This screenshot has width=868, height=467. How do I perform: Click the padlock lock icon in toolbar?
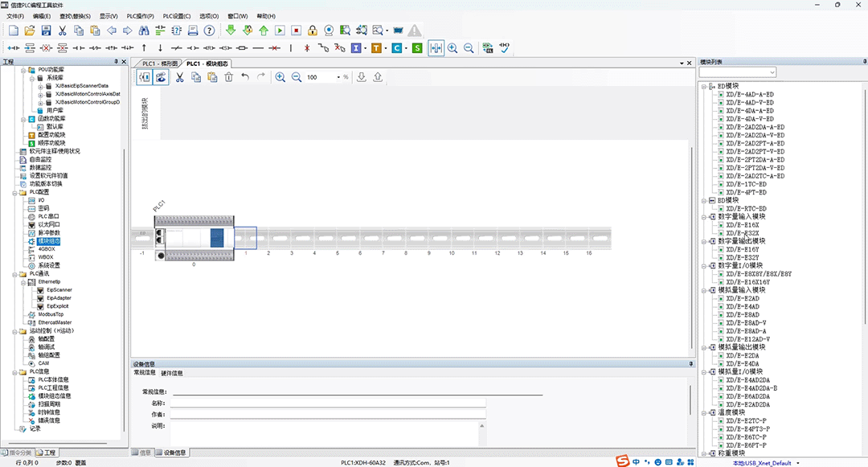click(313, 31)
